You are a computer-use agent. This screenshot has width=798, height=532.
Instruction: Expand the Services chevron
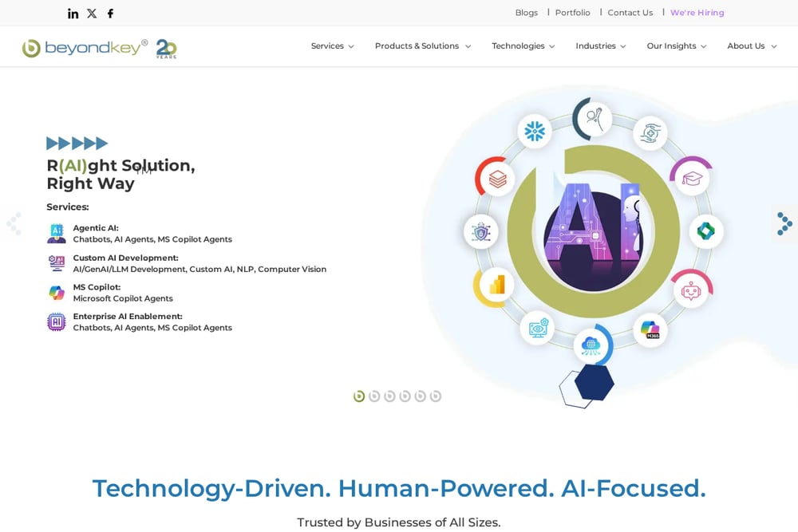click(x=351, y=46)
